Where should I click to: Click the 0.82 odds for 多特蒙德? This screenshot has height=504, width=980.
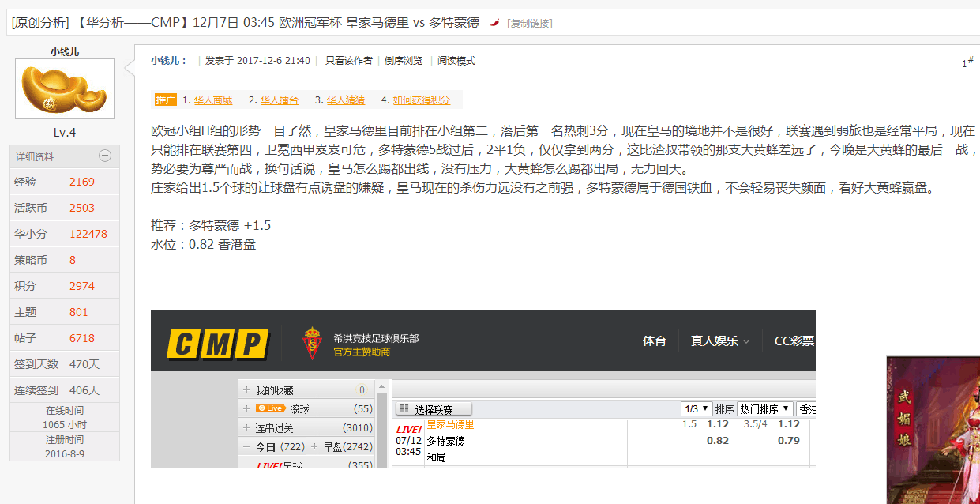point(717,440)
